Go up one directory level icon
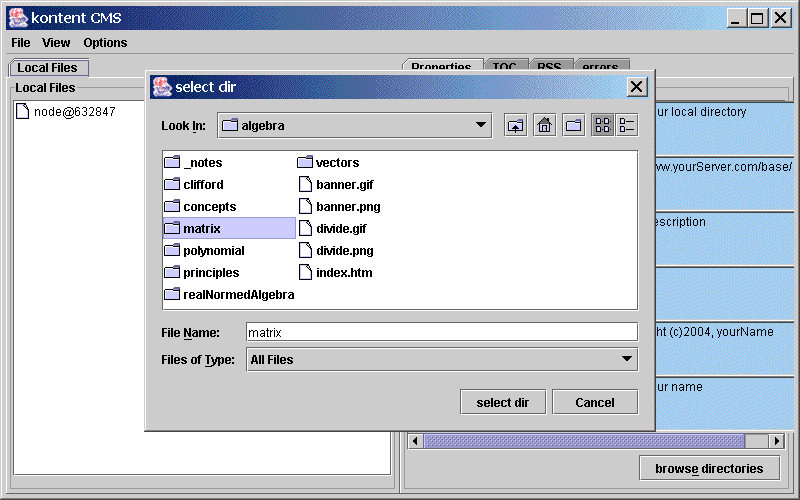 point(515,126)
